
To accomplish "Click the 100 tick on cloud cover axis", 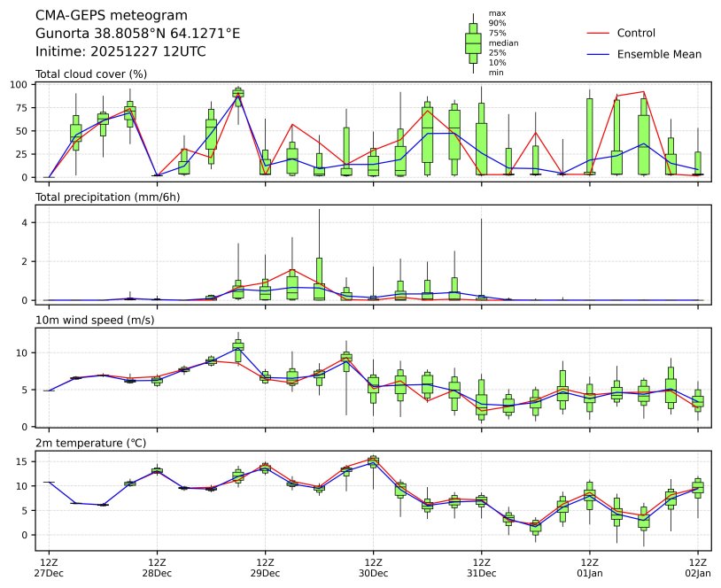I will click(x=21, y=84).
